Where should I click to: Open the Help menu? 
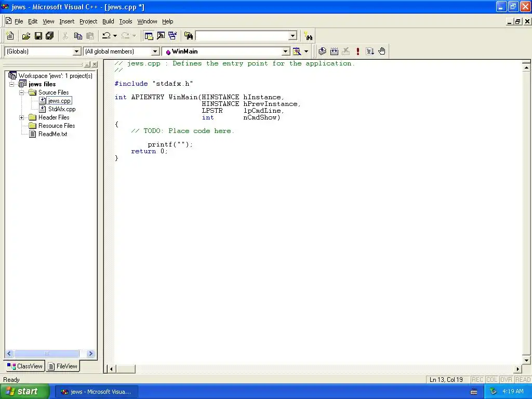[168, 21]
